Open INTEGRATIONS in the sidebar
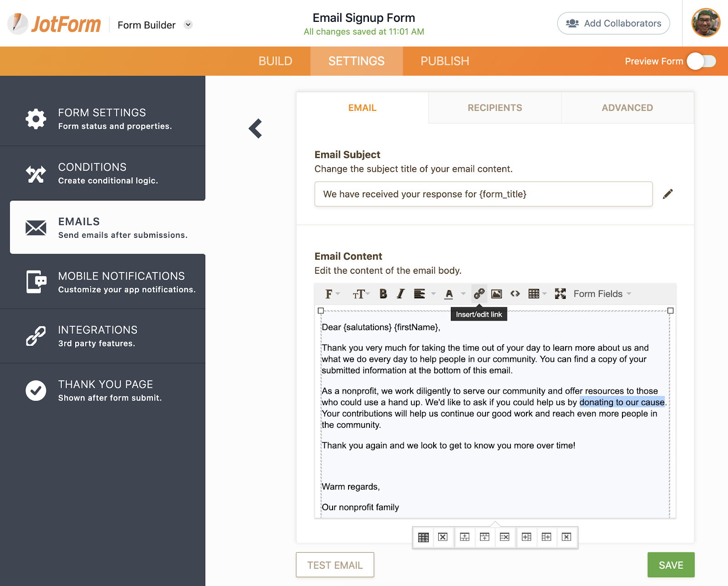The width and height of the screenshot is (728, 586). (102, 336)
